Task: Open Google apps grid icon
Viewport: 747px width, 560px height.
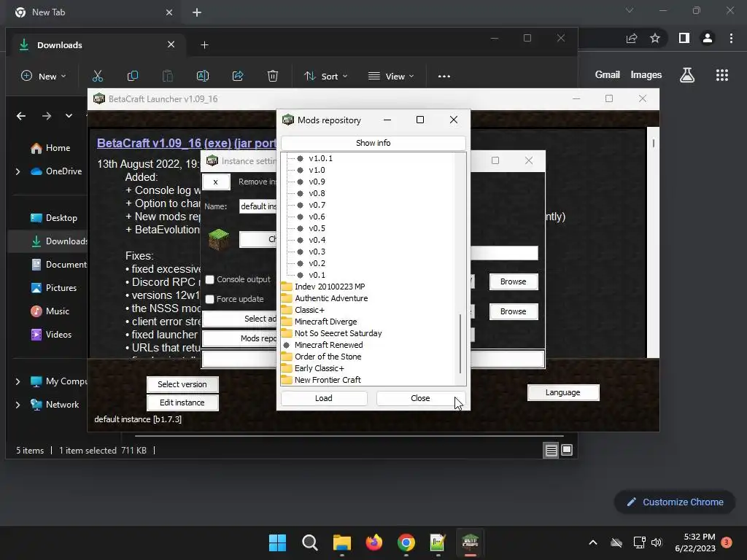Action: (722, 75)
